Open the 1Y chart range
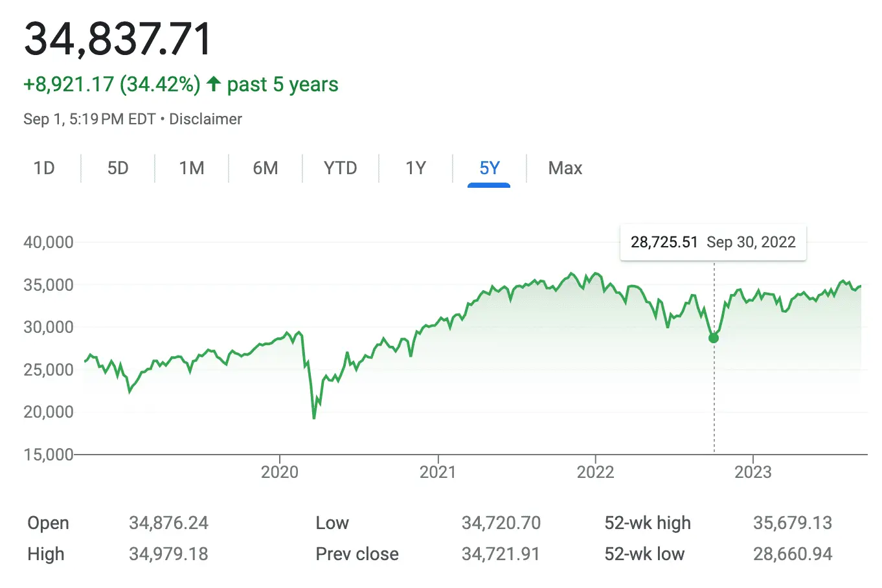The width and height of the screenshot is (882, 588). click(x=416, y=168)
